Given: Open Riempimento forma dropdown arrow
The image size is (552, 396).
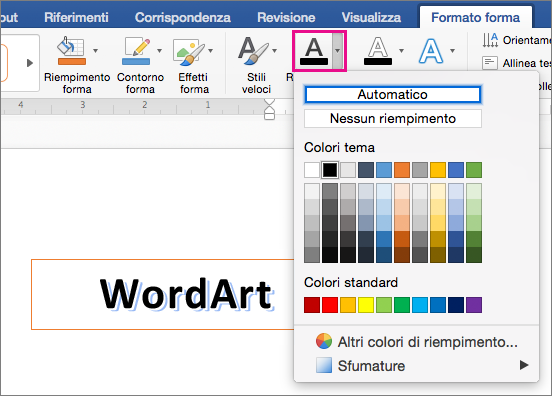Looking at the screenshot, I should click(95, 51).
